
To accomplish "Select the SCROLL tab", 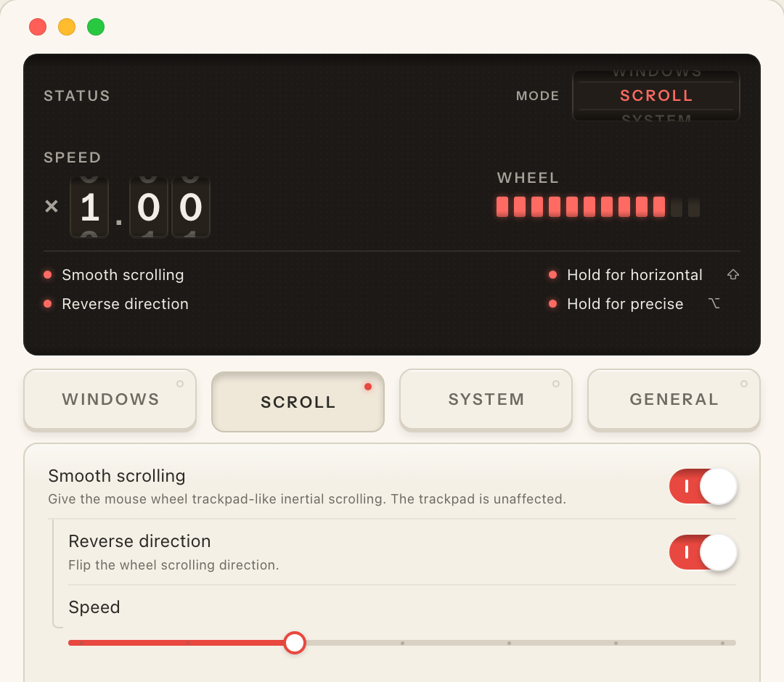I will click(x=298, y=402).
